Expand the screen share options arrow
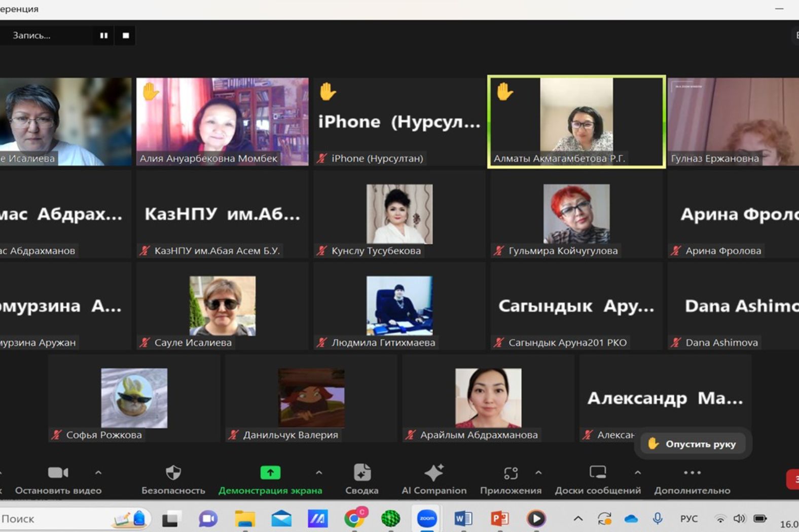799x532 pixels. point(319,473)
